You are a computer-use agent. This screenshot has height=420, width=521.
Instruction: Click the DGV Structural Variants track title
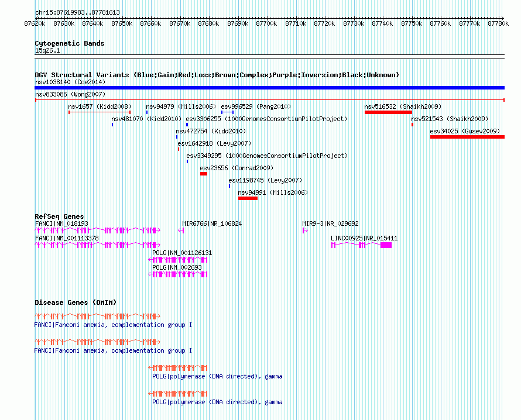click(217, 75)
